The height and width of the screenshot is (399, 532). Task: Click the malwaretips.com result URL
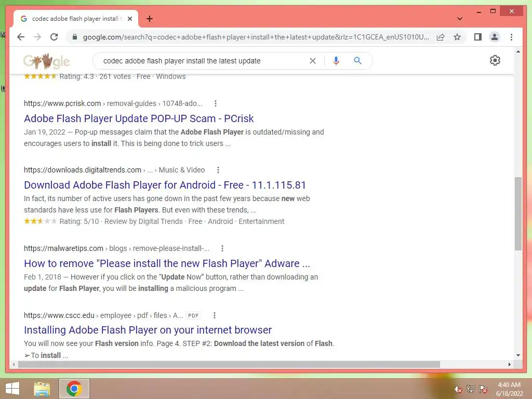116,248
